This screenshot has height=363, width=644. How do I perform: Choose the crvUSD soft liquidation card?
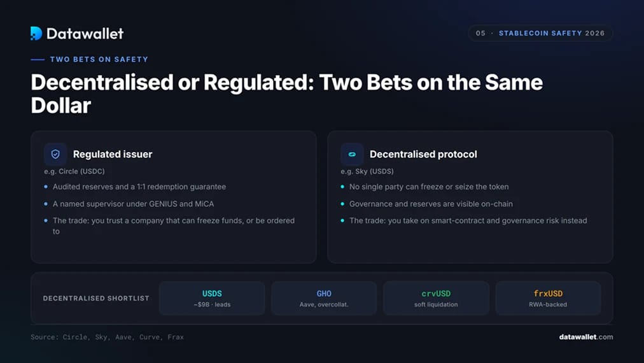[x=436, y=298]
